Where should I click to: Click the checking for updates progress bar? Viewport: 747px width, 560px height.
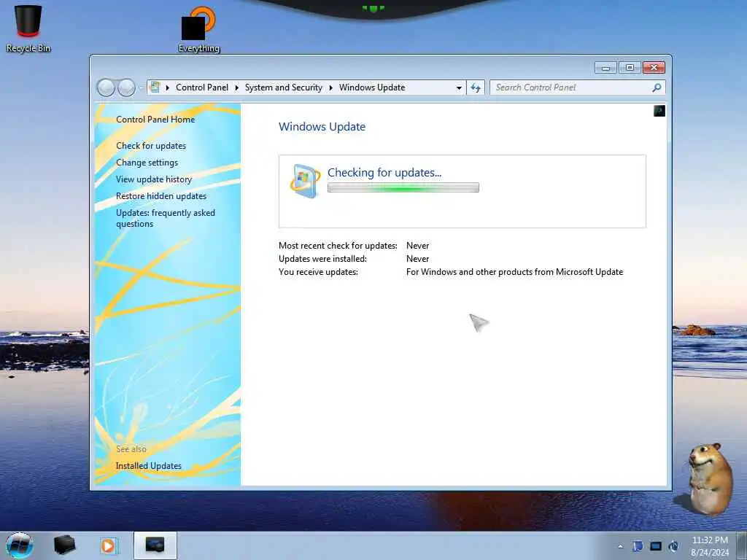tap(403, 187)
